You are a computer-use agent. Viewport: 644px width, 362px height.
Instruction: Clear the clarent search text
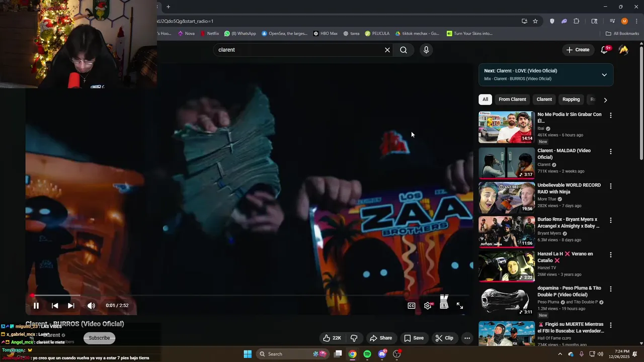[x=387, y=50]
